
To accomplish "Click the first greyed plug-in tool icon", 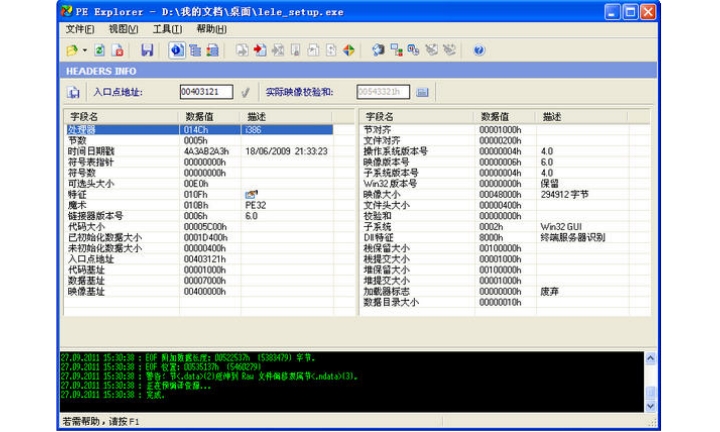I will pyautogui.click(x=431, y=50).
